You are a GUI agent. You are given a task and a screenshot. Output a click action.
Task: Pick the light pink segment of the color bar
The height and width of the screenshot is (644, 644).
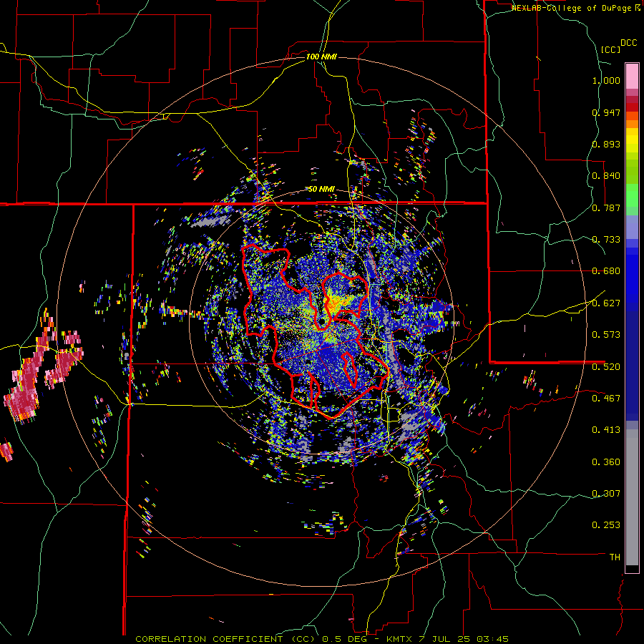click(x=632, y=76)
